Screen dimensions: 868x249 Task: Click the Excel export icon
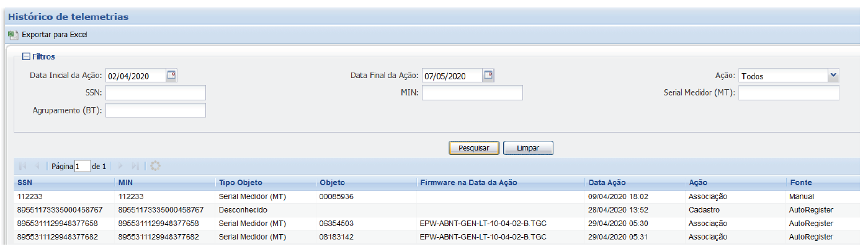(12, 35)
